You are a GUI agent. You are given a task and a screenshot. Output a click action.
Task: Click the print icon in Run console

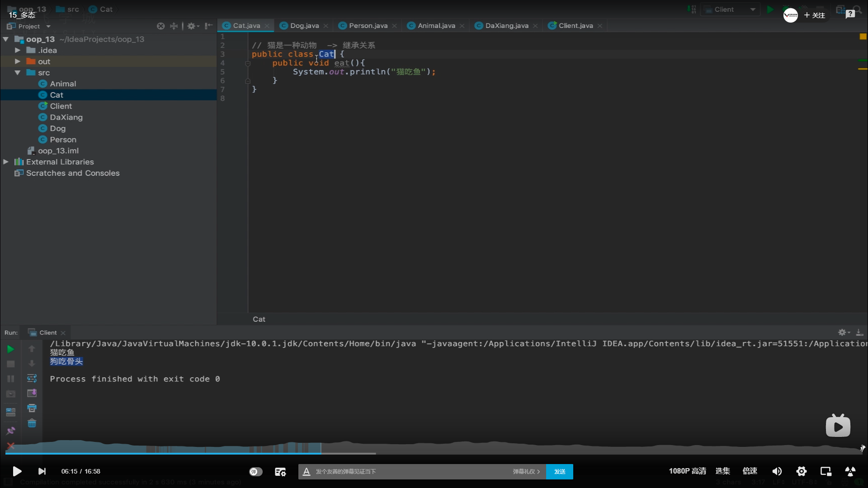[x=32, y=408]
